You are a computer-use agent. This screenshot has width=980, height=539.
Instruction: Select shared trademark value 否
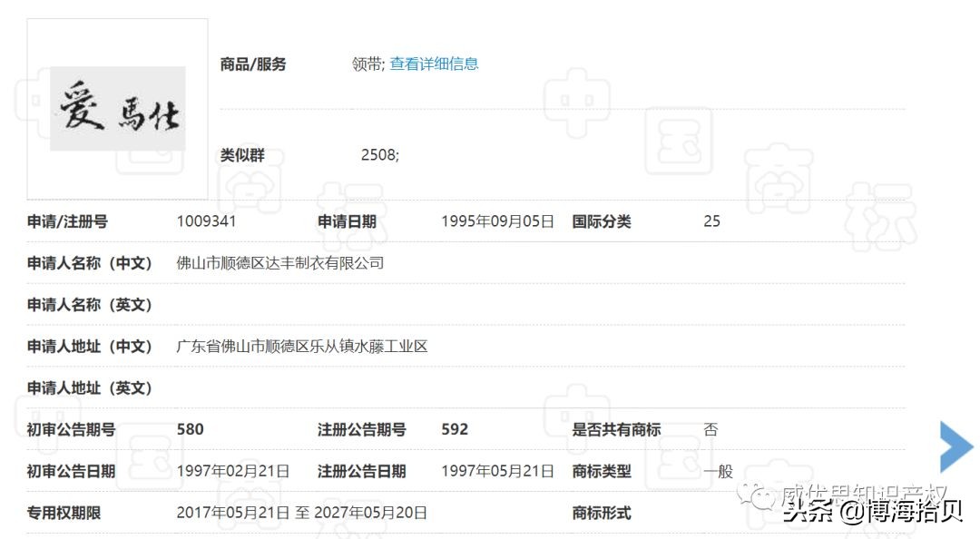(710, 429)
